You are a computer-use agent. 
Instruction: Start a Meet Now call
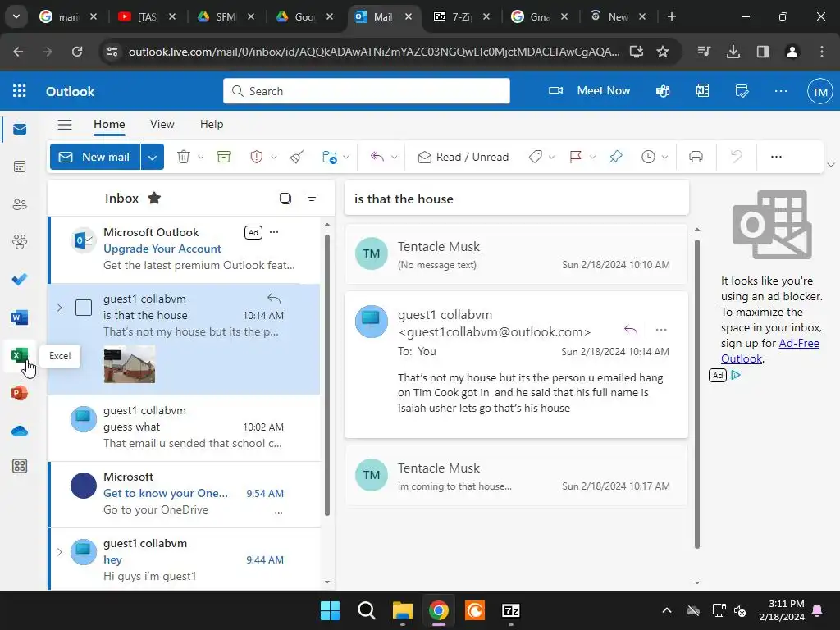pyautogui.click(x=589, y=90)
